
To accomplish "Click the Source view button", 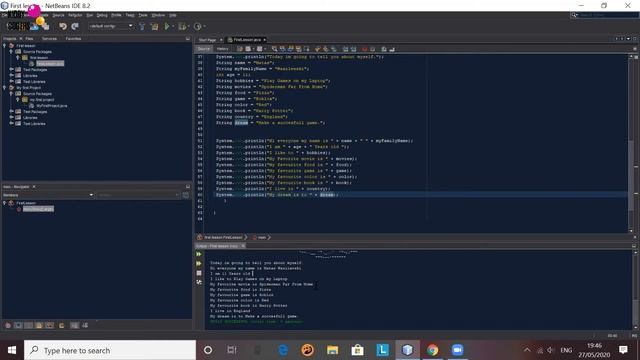I will [204, 49].
